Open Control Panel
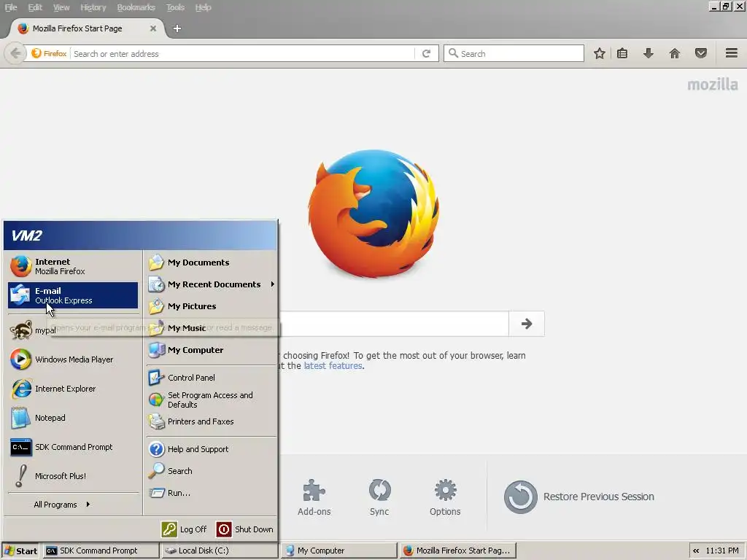Screen dimensions: 747x560 pyautogui.click(x=211, y=378)
